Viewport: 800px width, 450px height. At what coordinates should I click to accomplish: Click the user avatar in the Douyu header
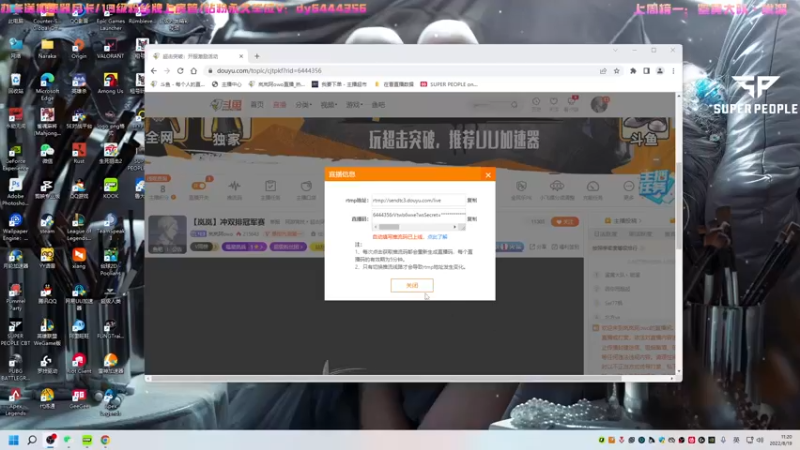(x=599, y=105)
